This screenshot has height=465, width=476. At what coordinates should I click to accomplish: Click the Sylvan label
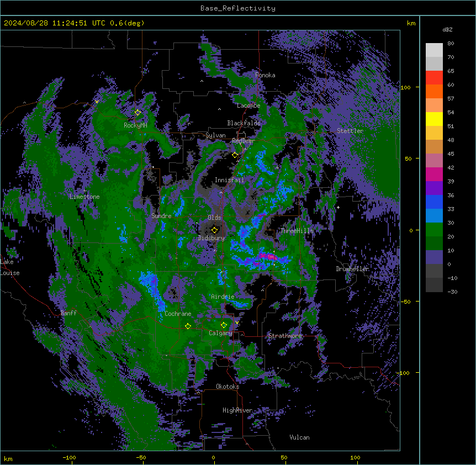215,135
